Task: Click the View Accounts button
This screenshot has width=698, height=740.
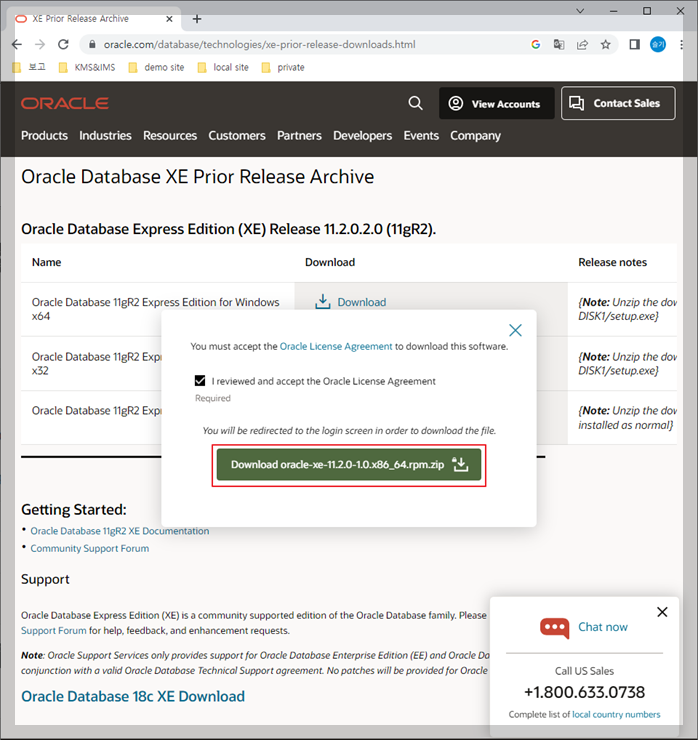Action: pyautogui.click(x=496, y=103)
